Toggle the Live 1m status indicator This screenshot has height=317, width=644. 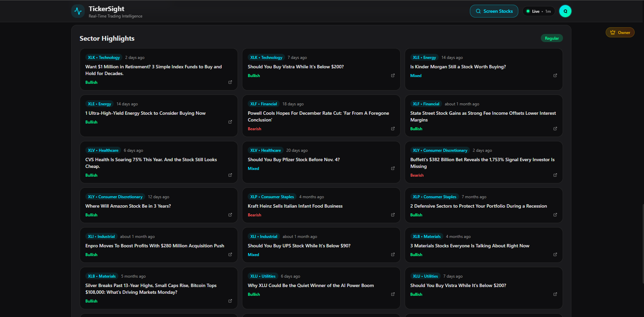click(538, 11)
